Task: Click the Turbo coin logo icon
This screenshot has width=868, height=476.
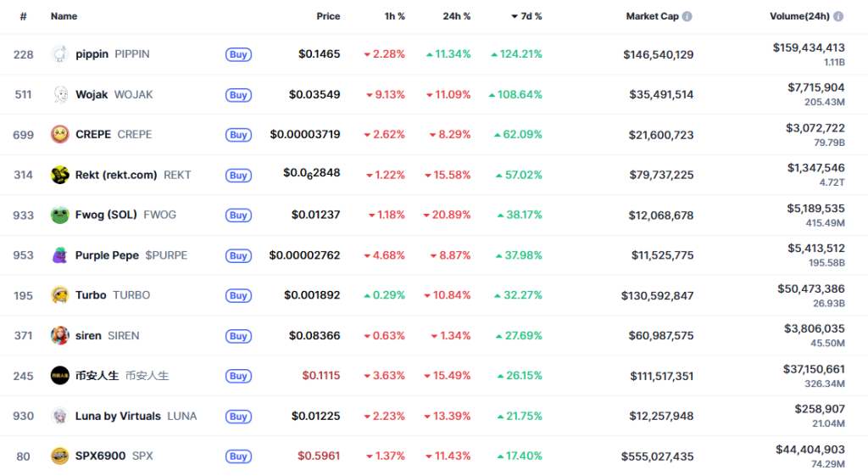Action: (59, 295)
